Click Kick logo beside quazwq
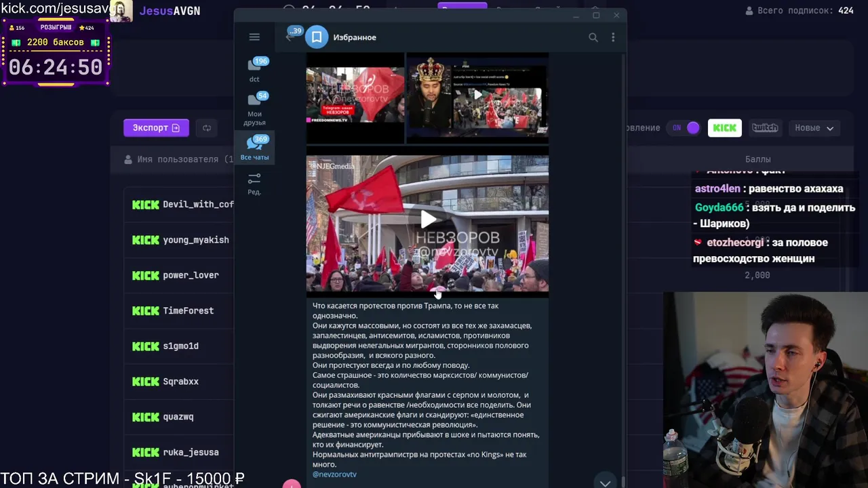Screen dimensions: 868x488 coord(145,417)
